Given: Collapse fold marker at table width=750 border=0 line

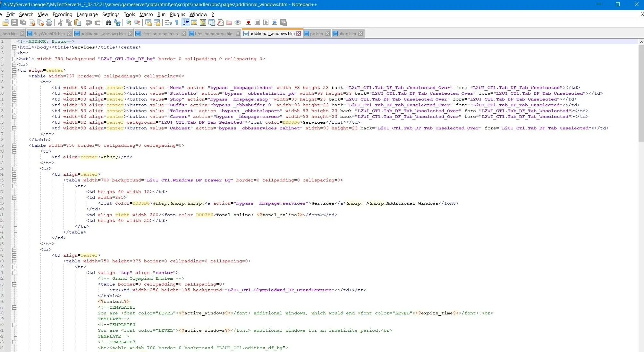Looking at the screenshot, I should [x=14, y=145].
